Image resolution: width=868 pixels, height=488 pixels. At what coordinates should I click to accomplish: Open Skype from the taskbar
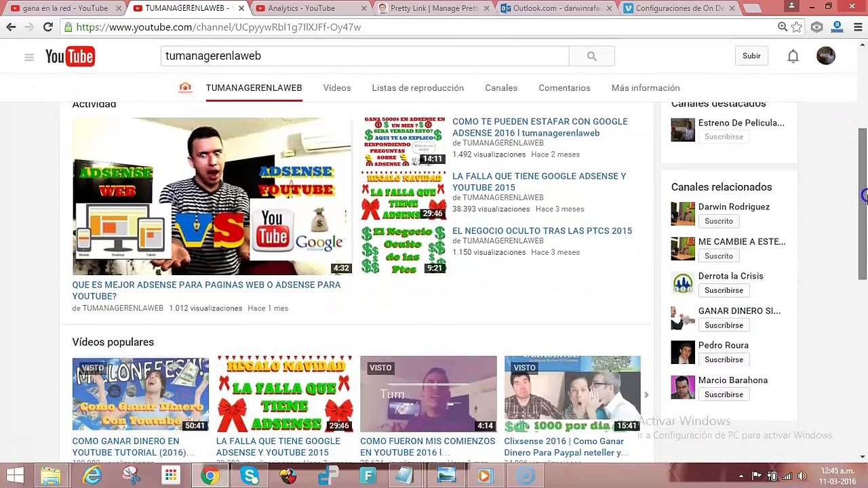tap(250, 476)
